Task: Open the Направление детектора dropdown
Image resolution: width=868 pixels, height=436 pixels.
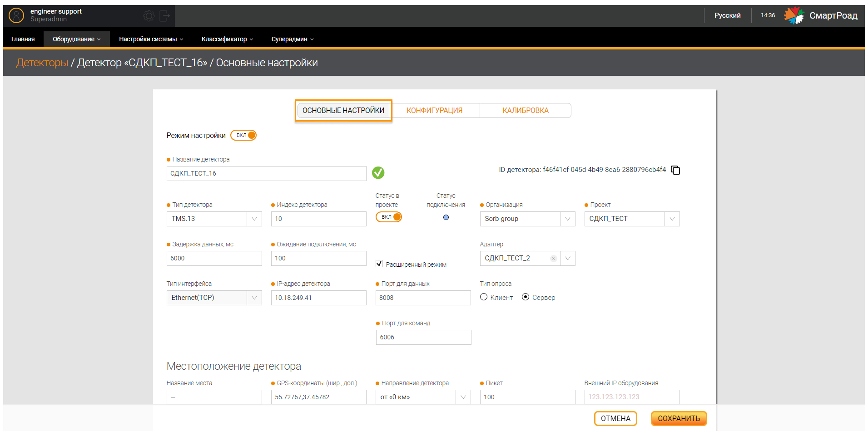Action: click(x=423, y=397)
